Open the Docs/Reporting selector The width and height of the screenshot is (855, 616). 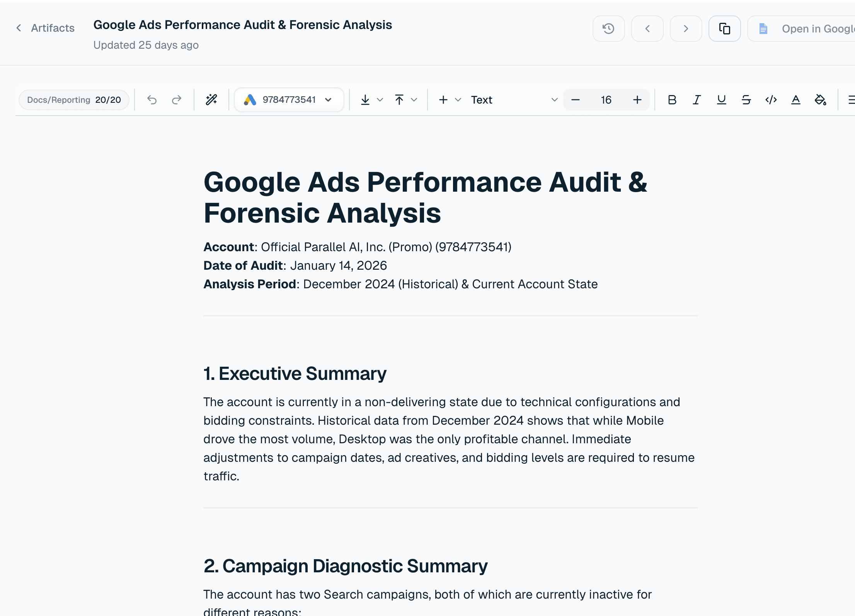(74, 100)
